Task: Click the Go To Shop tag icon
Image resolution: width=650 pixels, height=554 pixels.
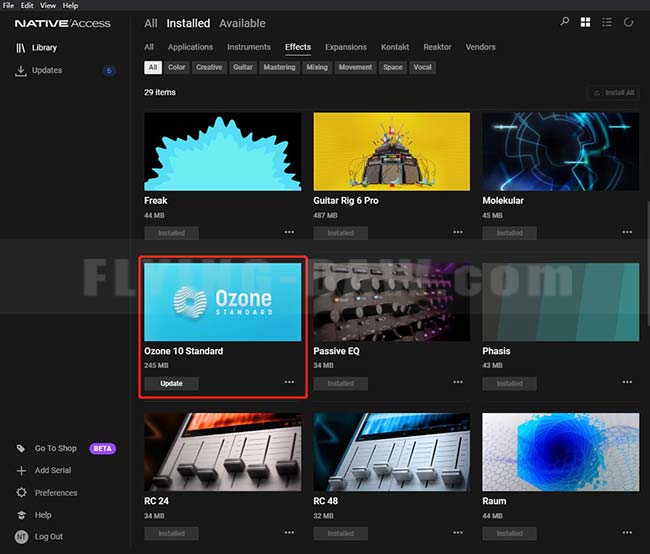Action: click(x=21, y=448)
